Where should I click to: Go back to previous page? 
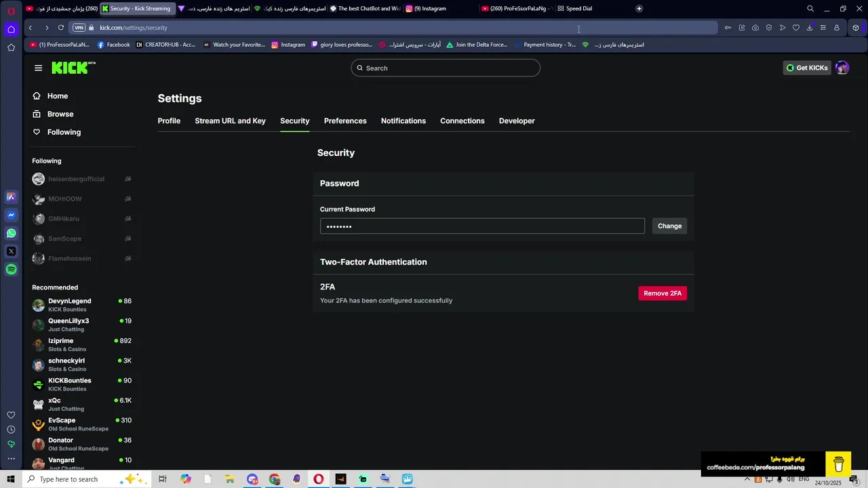[31, 28]
